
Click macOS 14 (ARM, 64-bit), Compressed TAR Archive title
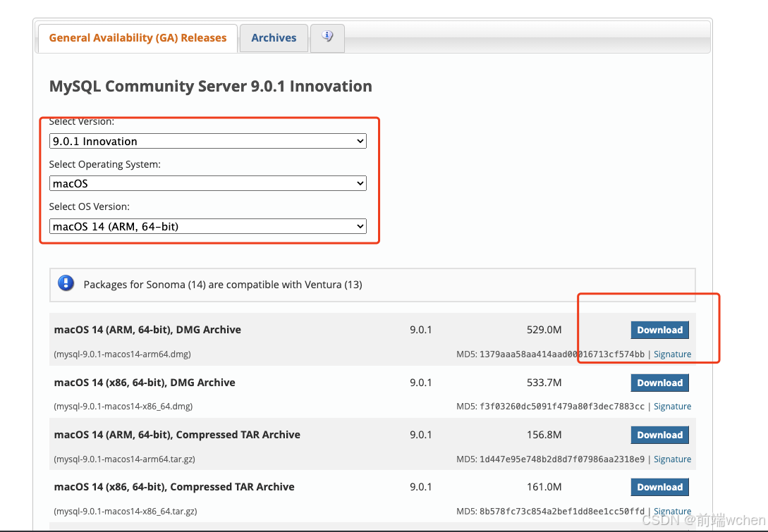pyautogui.click(x=177, y=435)
